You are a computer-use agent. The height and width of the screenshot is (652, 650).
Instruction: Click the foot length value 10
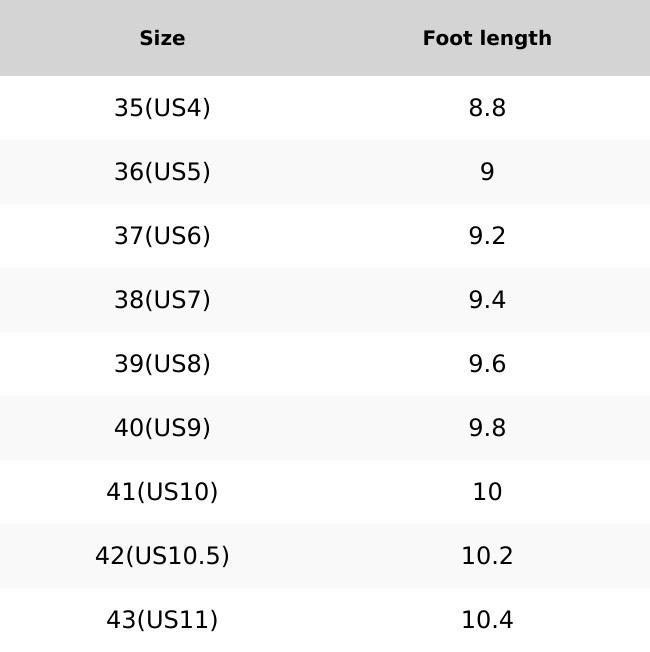point(487,492)
